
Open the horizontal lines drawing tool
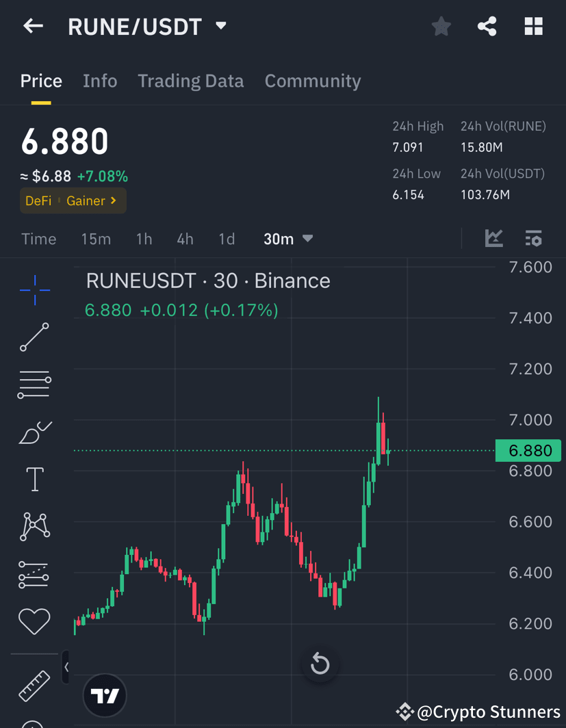click(34, 384)
